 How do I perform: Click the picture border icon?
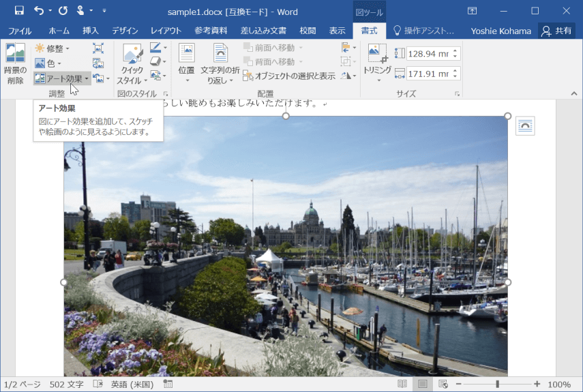[x=155, y=48]
